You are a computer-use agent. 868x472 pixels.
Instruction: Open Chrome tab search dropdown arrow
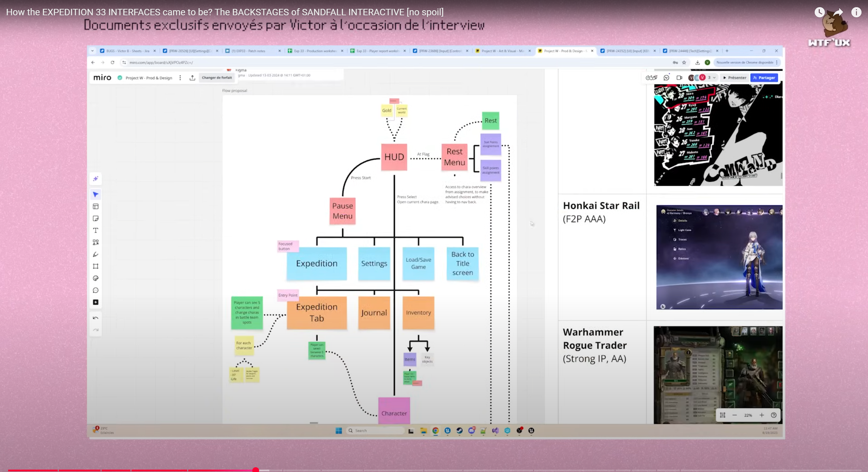coord(92,51)
